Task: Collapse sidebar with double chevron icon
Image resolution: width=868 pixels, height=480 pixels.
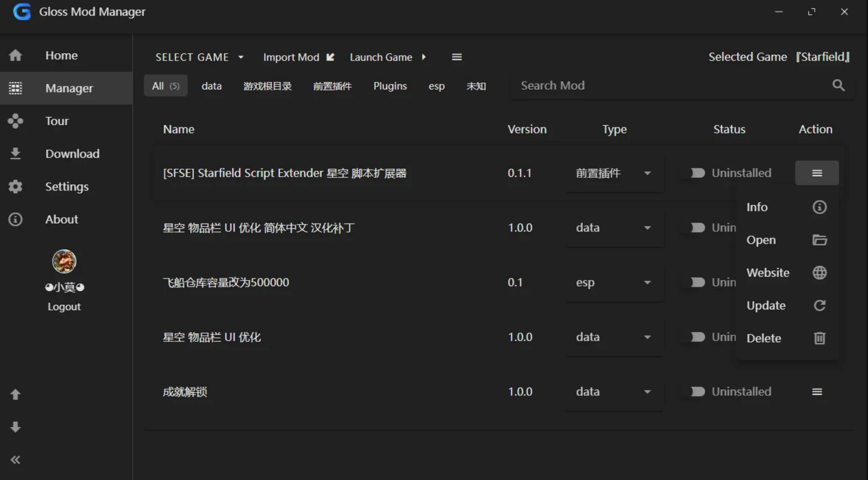Action: point(15,460)
